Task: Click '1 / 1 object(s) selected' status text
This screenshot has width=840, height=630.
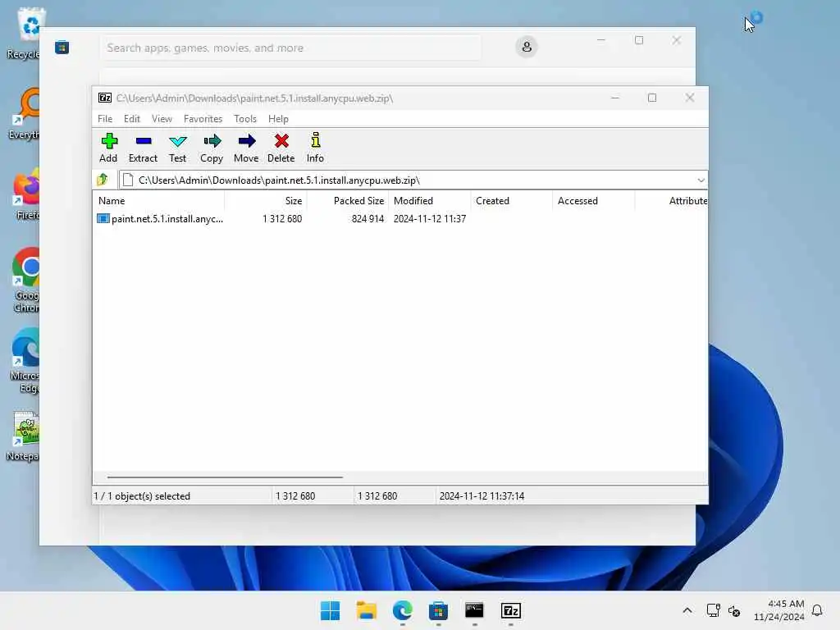Action: [142, 496]
